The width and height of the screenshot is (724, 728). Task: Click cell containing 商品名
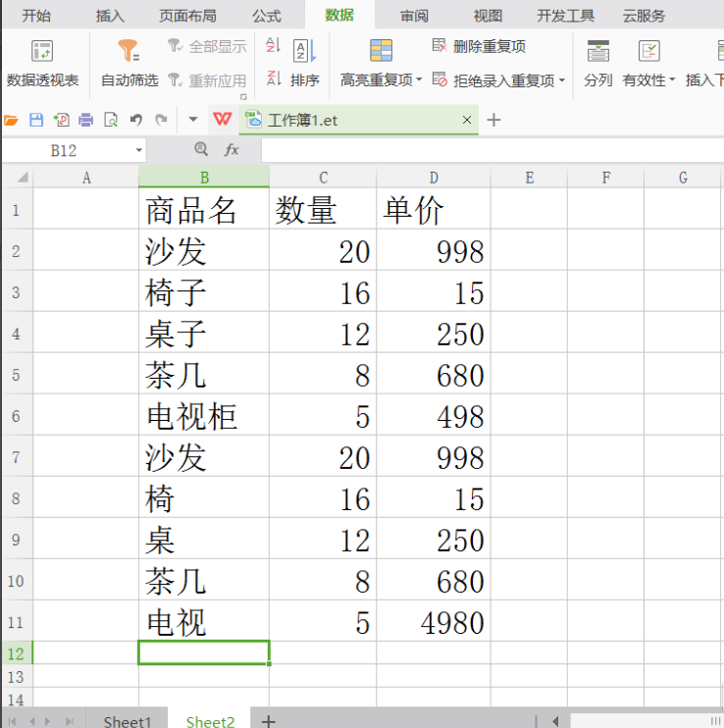pyautogui.click(x=204, y=210)
